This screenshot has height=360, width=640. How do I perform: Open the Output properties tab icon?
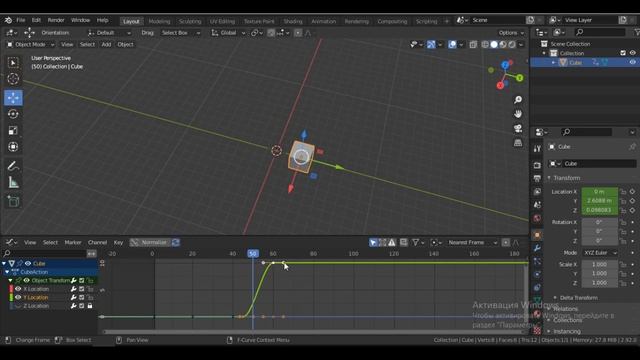[x=537, y=178]
